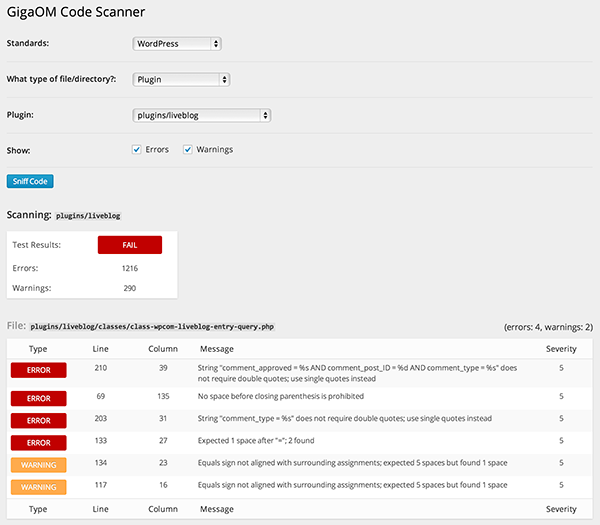Click the Type footer label at table bottom
600x525 pixels.
[38, 509]
